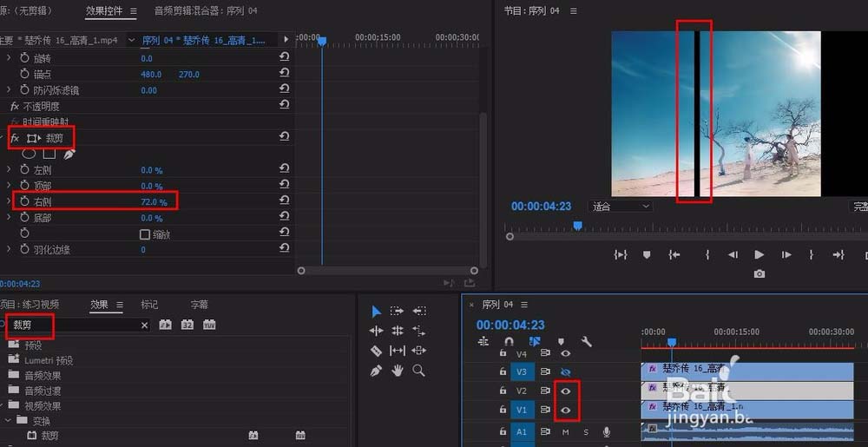
Task: Click the Export Frame camera icon
Action: (x=759, y=274)
